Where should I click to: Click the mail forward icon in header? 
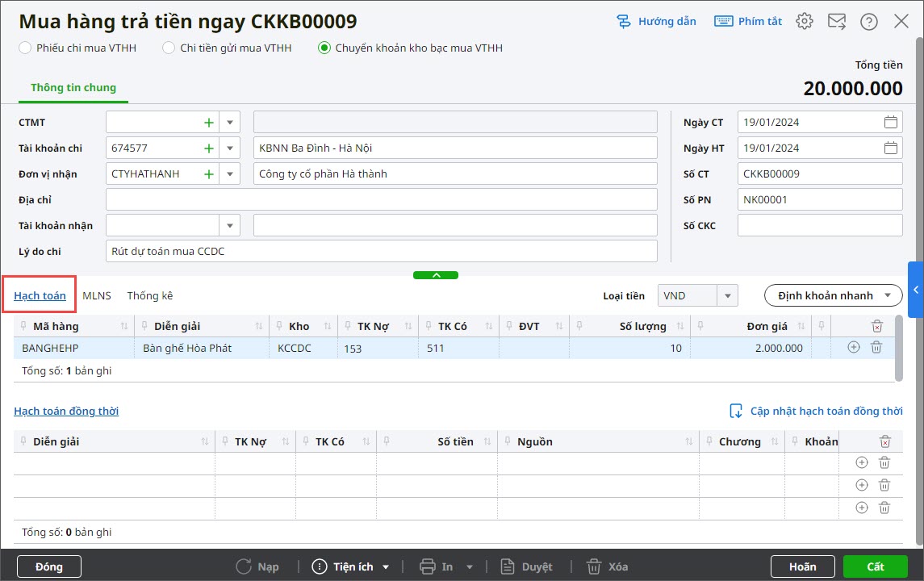click(x=836, y=22)
